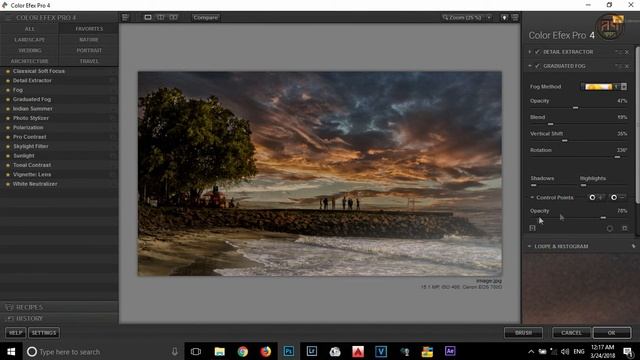Image resolution: width=640 pixels, height=360 pixels.
Task: Collapse the Control Points section
Action: click(x=532, y=198)
